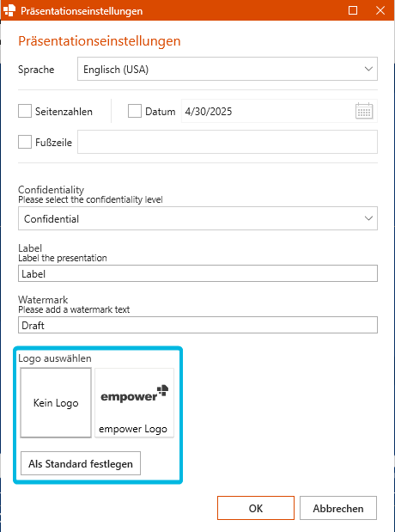Click the Confidential dropdown chevron arrow
Viewport: 395px width, 532px height.
point(368,218)
